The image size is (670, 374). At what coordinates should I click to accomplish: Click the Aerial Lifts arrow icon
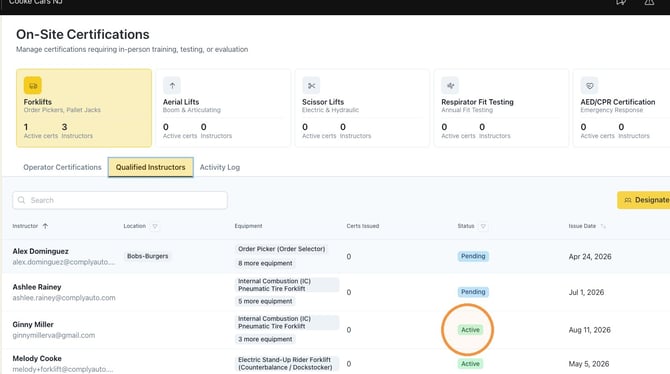tap(172, 85)
